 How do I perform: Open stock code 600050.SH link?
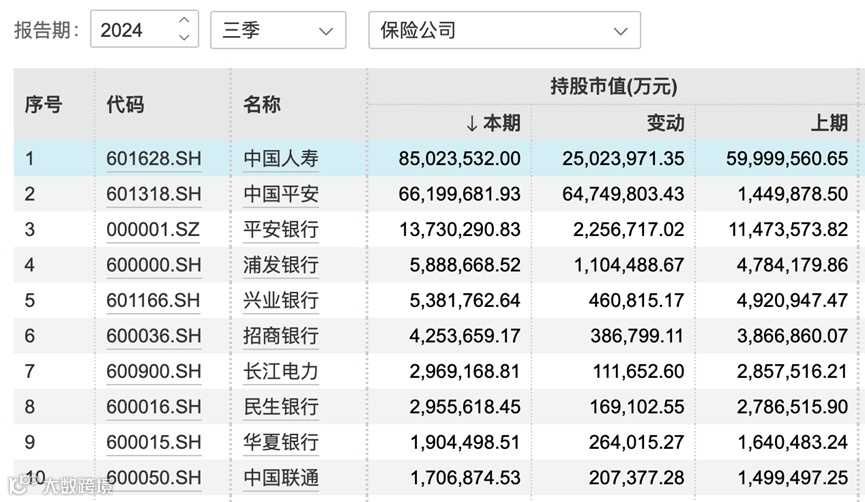click(x=154, y=478)
